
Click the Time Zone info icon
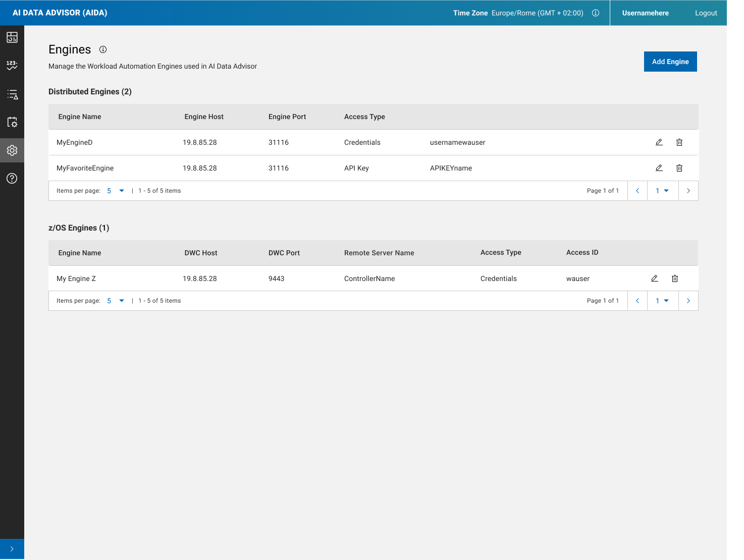(596, 13)
